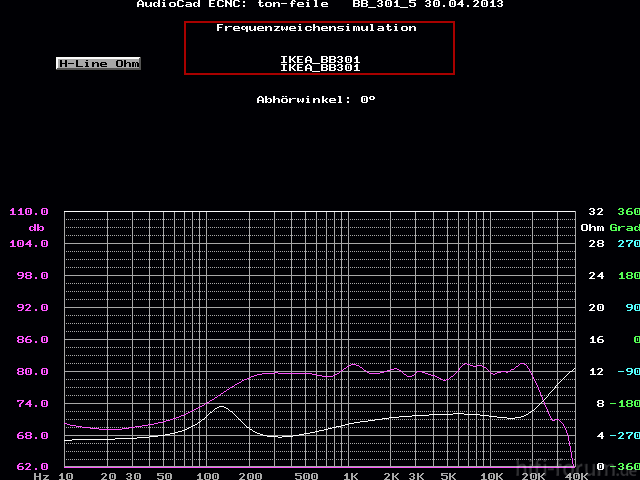Click the 62.0 label on the dB axis

pos(29,467)
